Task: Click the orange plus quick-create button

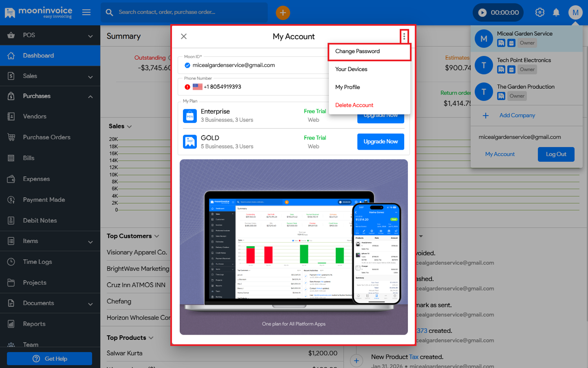Action: point(283,13)
